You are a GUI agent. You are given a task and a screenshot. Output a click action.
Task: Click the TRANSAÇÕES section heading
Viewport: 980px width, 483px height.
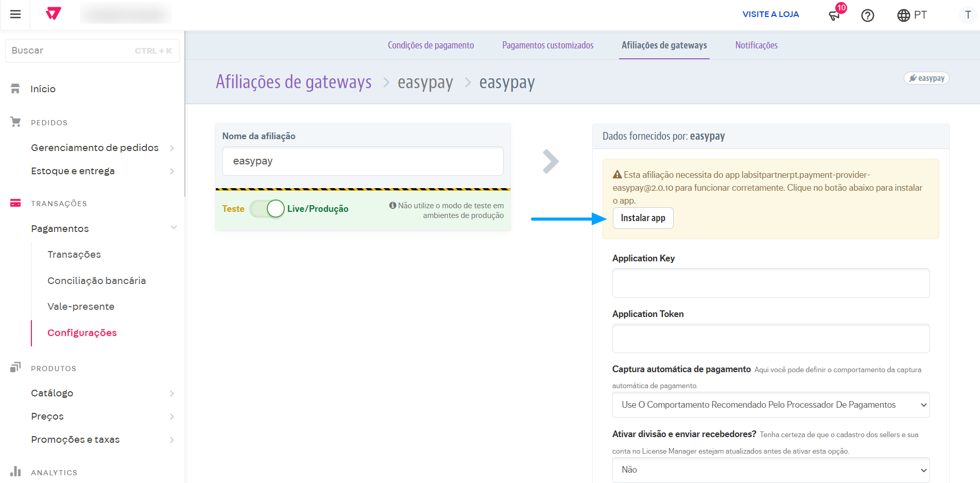pos(59,204)
